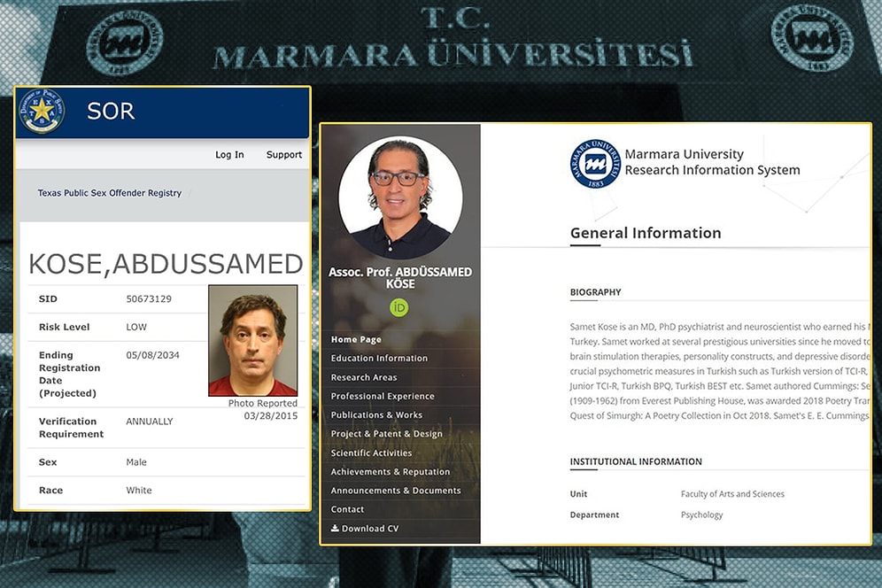Image resolution: width=882 pixels, height=588 pixels.
Task: Click the KOSE,ABDUSSAMED name heading
Action: (166, 264)
